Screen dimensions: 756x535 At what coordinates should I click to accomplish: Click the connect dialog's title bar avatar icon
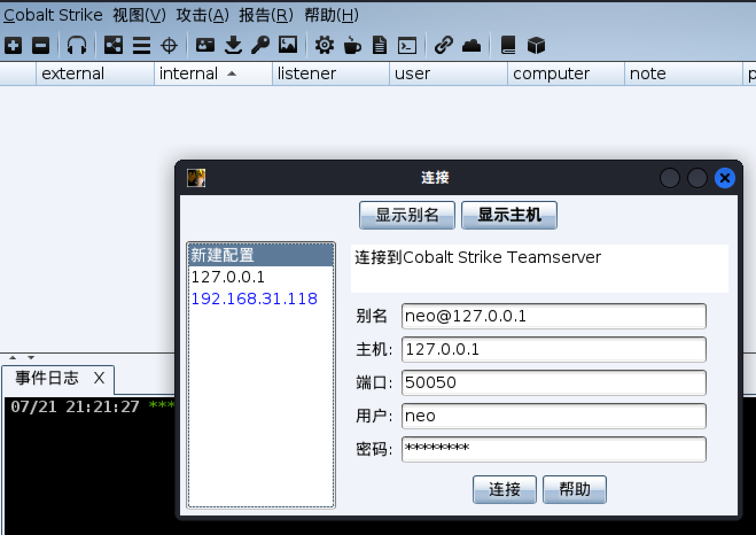click(196, 178)
